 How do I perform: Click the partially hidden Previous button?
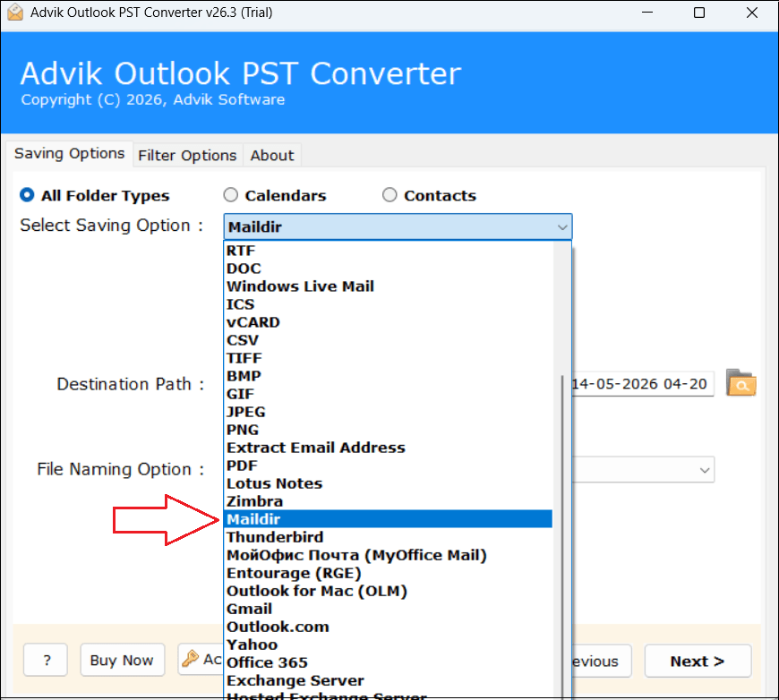click(x=602, y=661)
